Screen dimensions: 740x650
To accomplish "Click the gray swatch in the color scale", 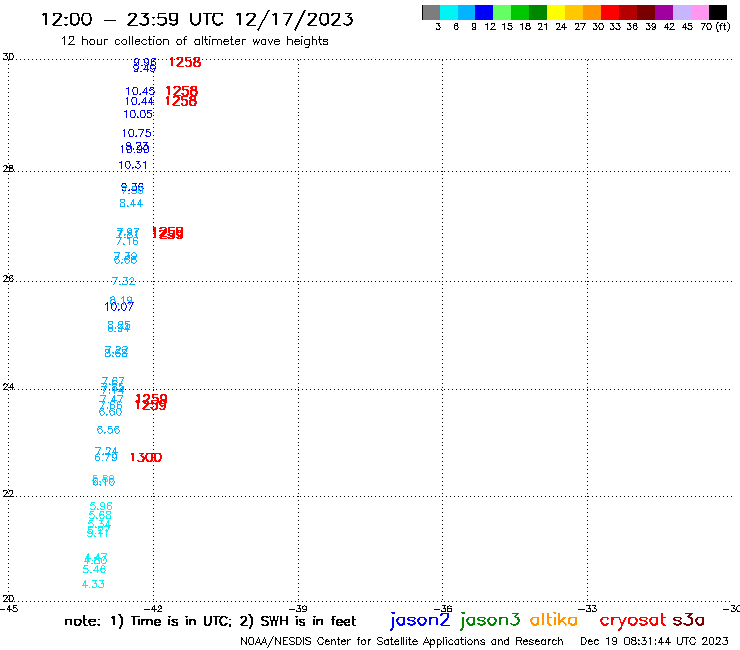I will tap(431, 12).
